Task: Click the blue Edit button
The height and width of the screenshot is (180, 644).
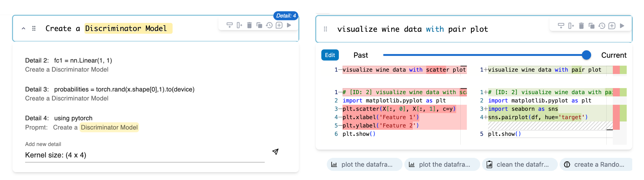Action: click(x=330, y=55)
